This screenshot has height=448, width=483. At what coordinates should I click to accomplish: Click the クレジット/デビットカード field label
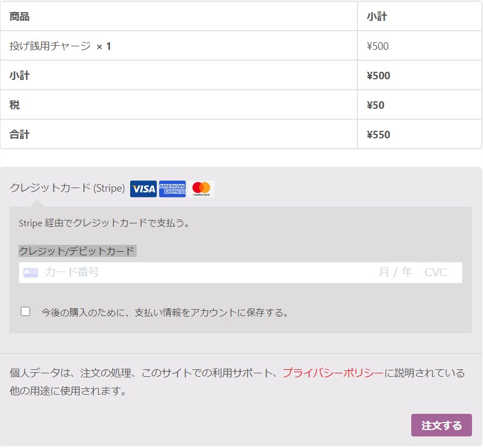[76, 251]
